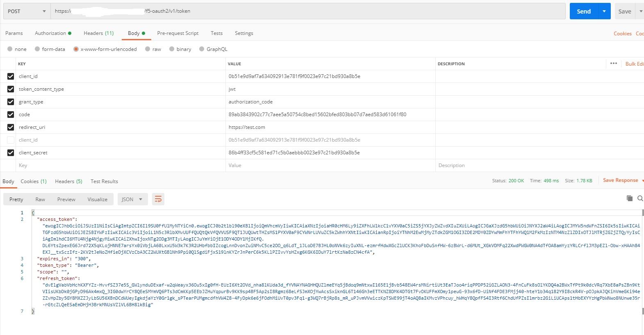Image resolution: width=644 pixels, height=335 pixels.
Task: Click the blue Send button
Action: coord(583,11)
